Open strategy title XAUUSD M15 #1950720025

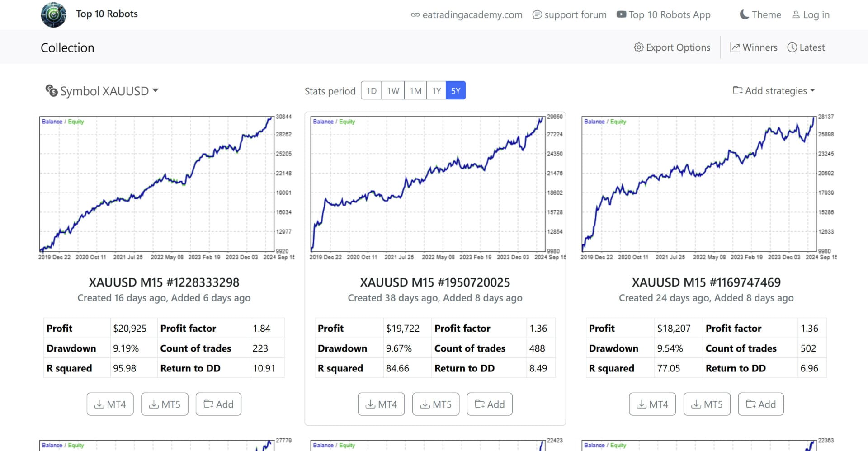[435, 282]
